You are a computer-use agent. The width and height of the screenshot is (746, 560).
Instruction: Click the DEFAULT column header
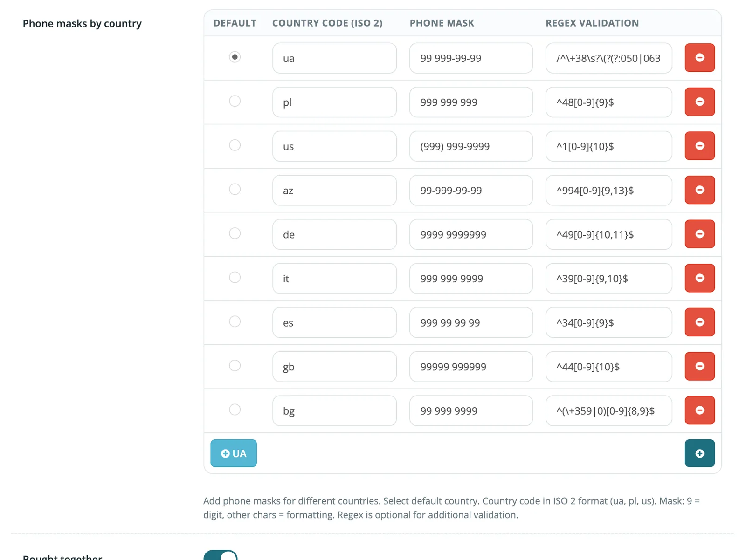[x=235, y=23]
